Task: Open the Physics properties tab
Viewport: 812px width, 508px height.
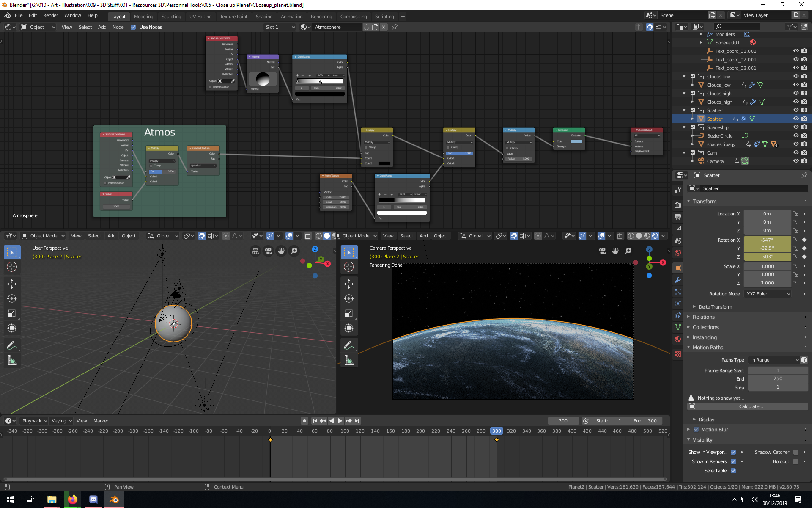Action: pos(678,304)
